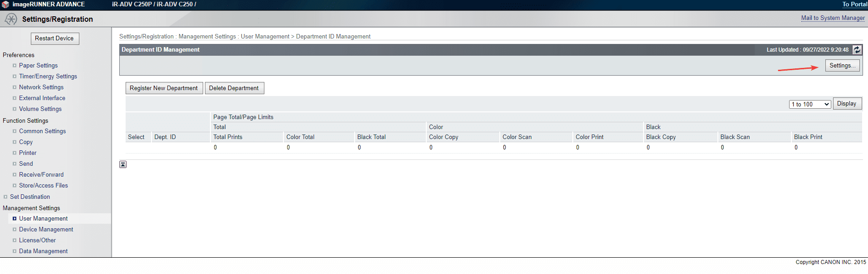Image resolution: width=868 pixels, height=274 pixels.
Task: Click the imageRUNNER ADVANCE logo icon
Action: [x=5, y=5]
